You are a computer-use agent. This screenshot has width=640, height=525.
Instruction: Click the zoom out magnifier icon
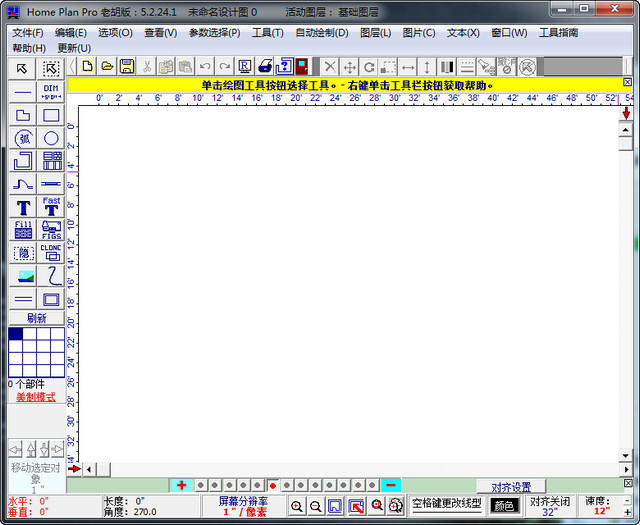tap(316, 506)
